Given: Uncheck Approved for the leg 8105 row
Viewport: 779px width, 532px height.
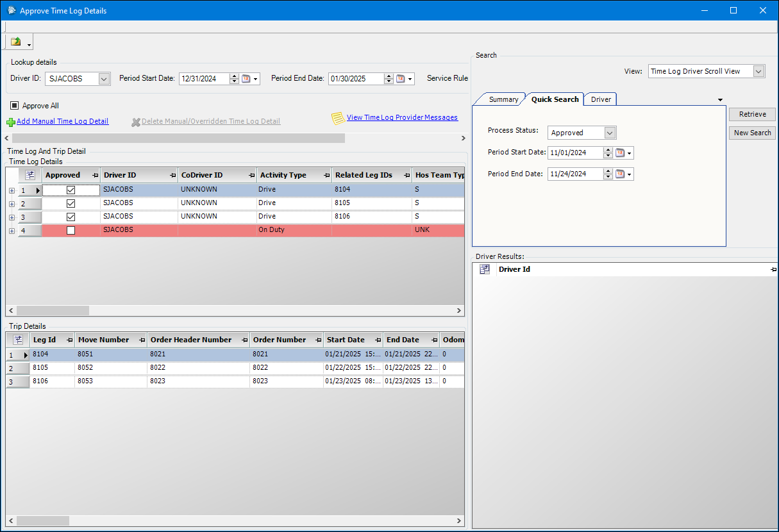Looking at the screenshot, I should coord(71,203).
